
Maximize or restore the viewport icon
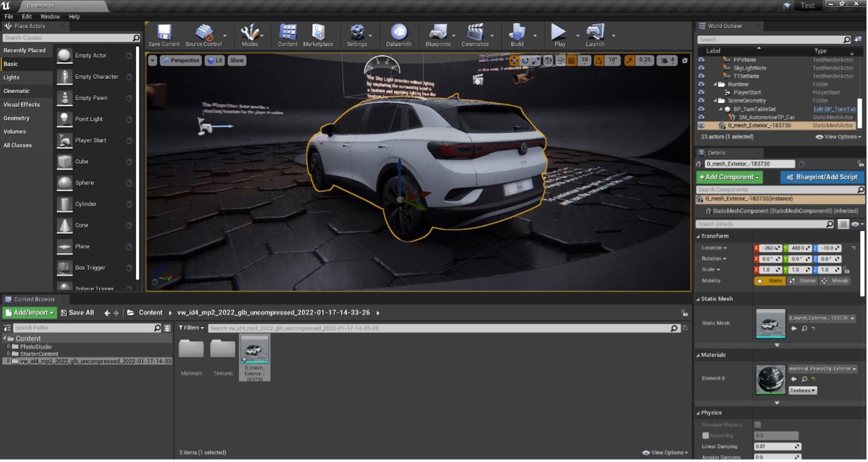coord(685,60)
